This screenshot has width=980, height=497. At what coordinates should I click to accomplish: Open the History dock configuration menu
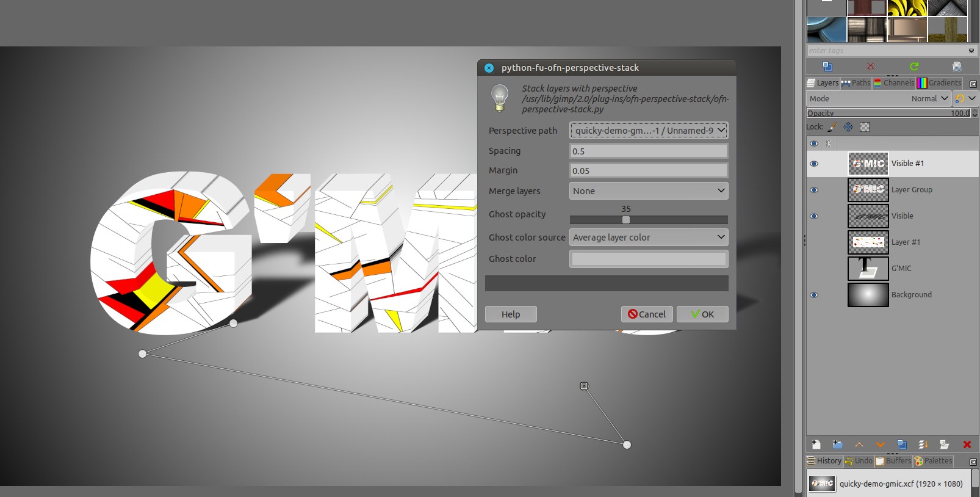point(973,462)
